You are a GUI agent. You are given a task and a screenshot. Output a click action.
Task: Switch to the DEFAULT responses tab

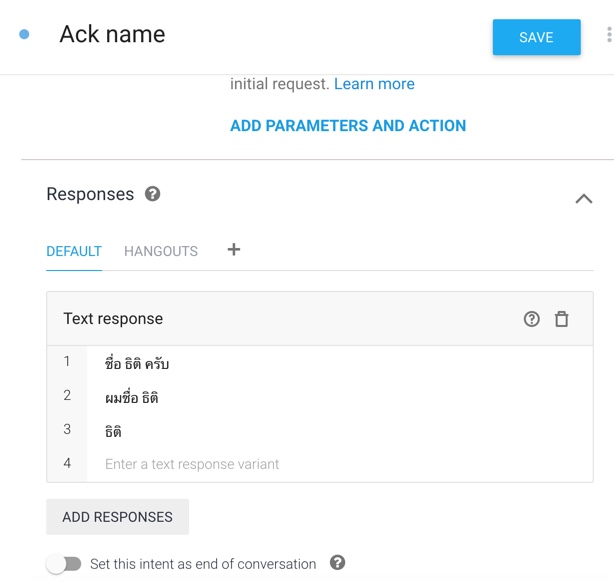click(74, 251)
